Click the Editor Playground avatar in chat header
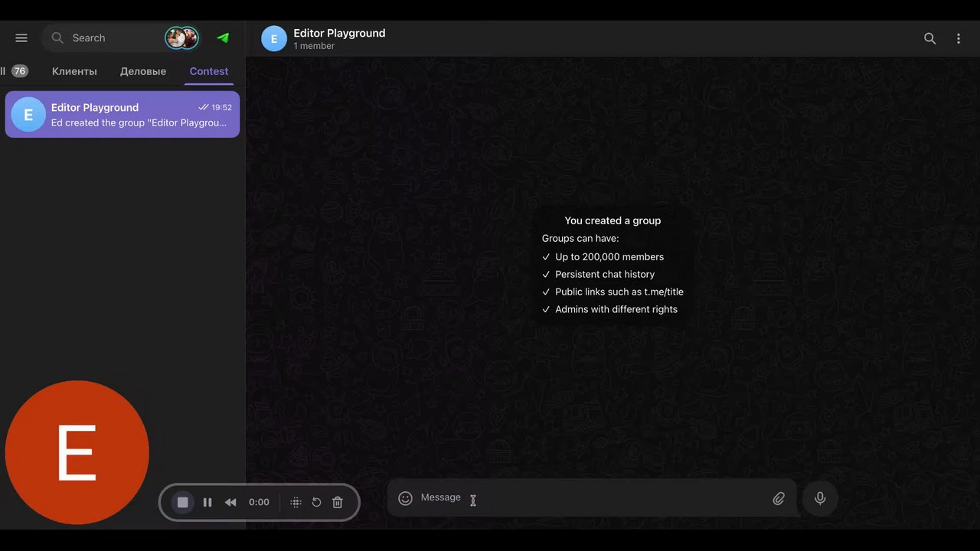The image size is (980, 551). click(274, 38)
